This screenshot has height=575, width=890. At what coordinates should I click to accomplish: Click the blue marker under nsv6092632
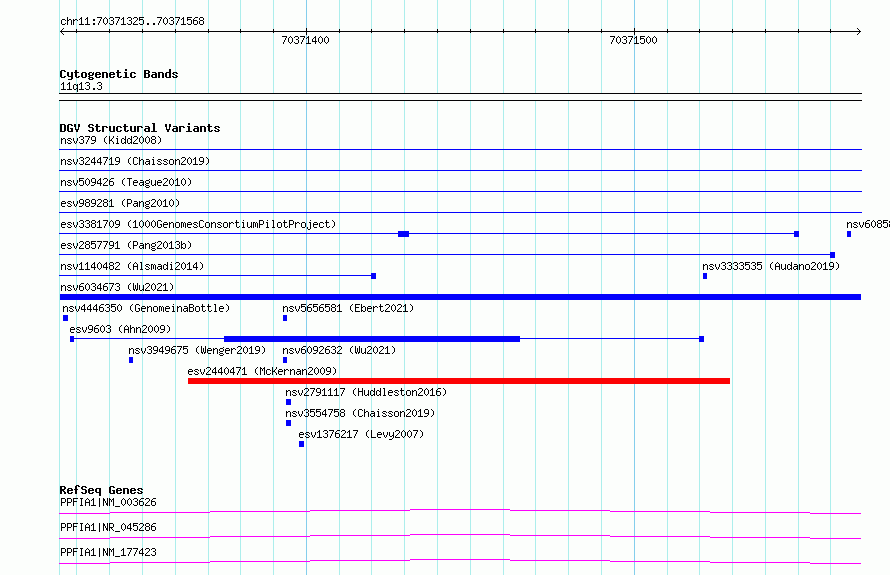285,360
